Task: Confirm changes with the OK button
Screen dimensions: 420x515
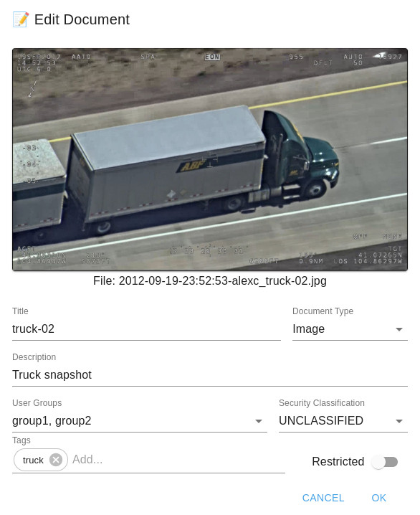Action: [x=378, y=498]
